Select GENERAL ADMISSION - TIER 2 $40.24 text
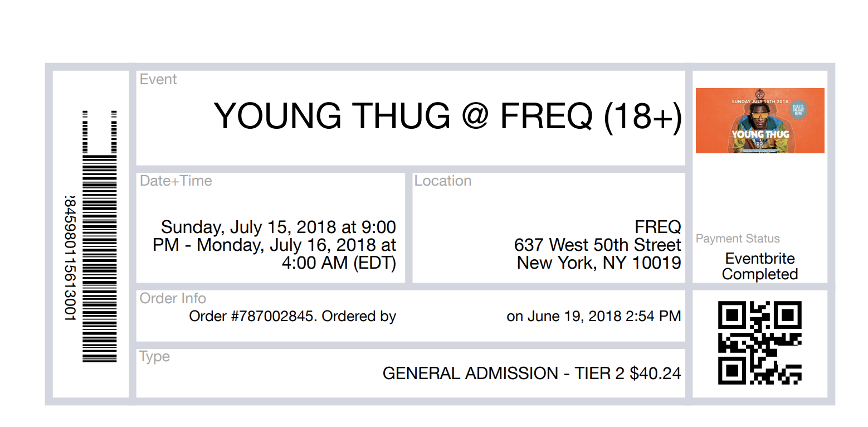868x427 pixels. coord(532,373)
